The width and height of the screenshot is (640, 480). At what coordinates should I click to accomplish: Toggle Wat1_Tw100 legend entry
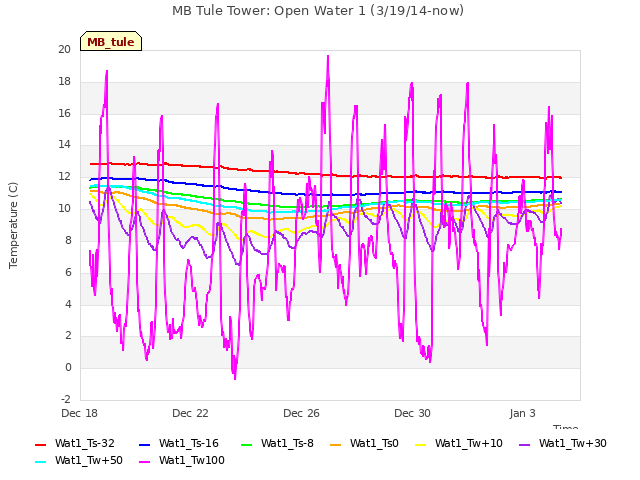[x=182, y=460]
